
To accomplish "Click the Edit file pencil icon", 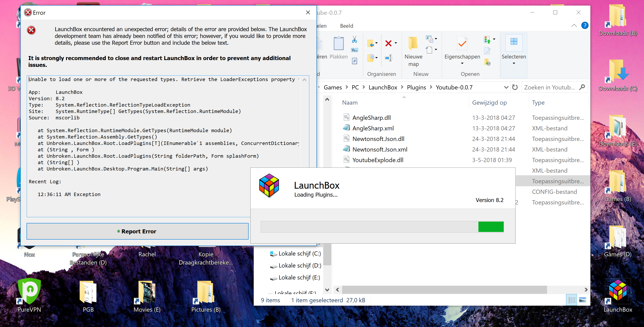I will pyautogui.click(x=487, y=51).
